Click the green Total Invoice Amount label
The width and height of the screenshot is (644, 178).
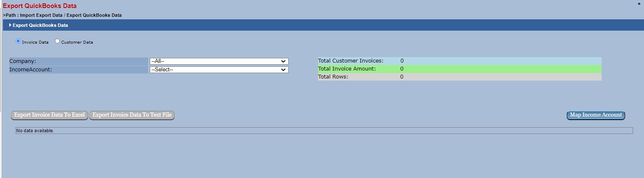347,69
